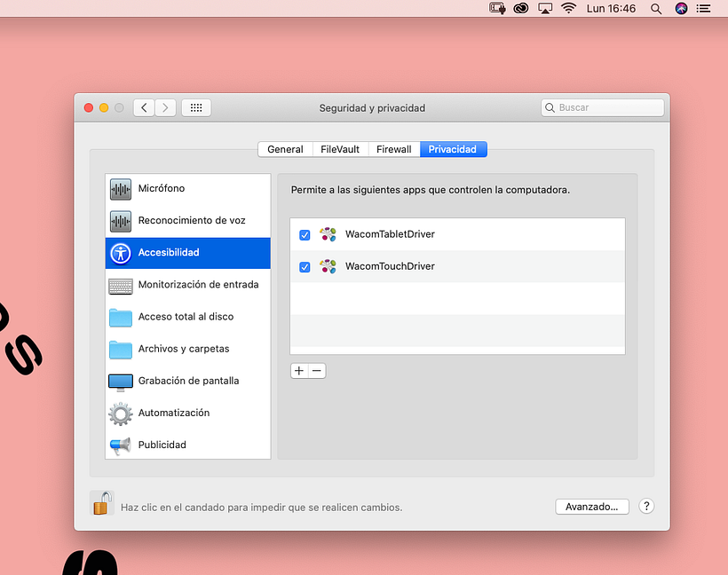Image resolution: width=728 pixels, height=575 pixels.
Task: Switch to the Firewall tab
Action: [394, 149]
